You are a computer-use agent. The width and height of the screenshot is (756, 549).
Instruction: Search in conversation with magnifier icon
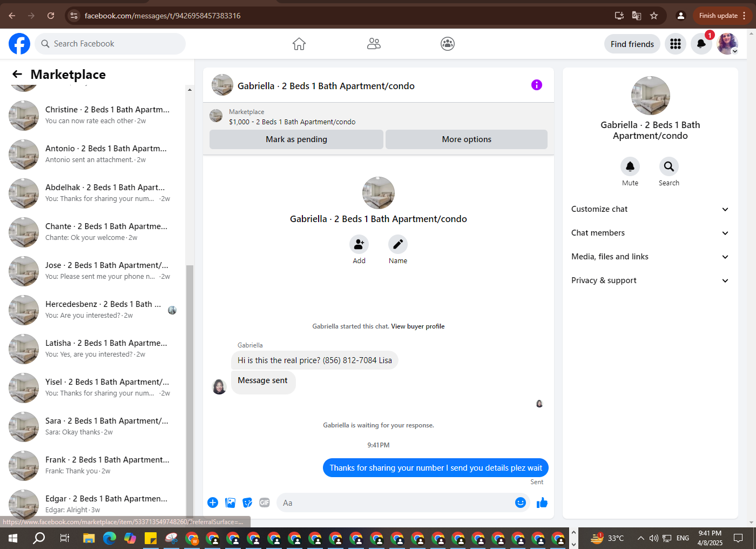669,166
